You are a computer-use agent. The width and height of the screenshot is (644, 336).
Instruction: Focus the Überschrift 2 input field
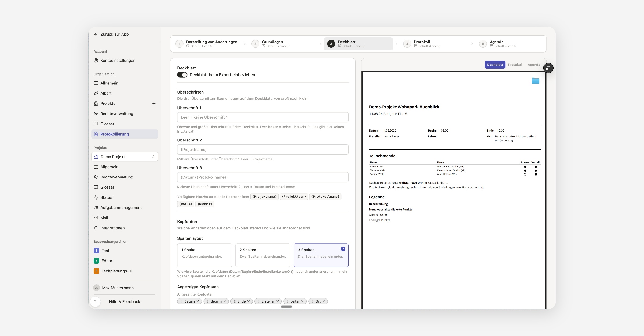[x=263, y=150]
